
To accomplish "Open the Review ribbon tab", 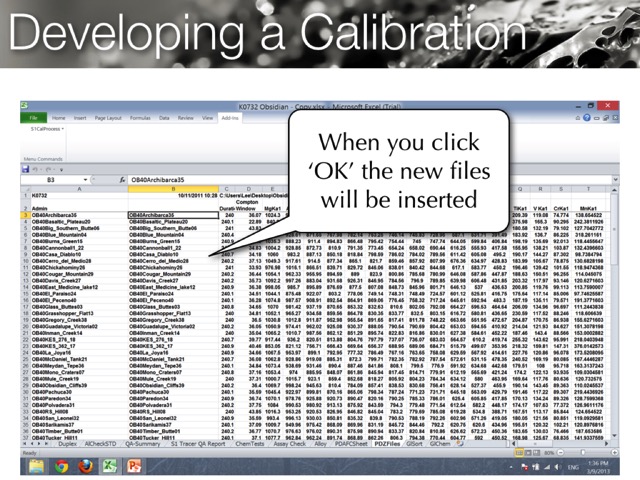I will tap(185, 118).
